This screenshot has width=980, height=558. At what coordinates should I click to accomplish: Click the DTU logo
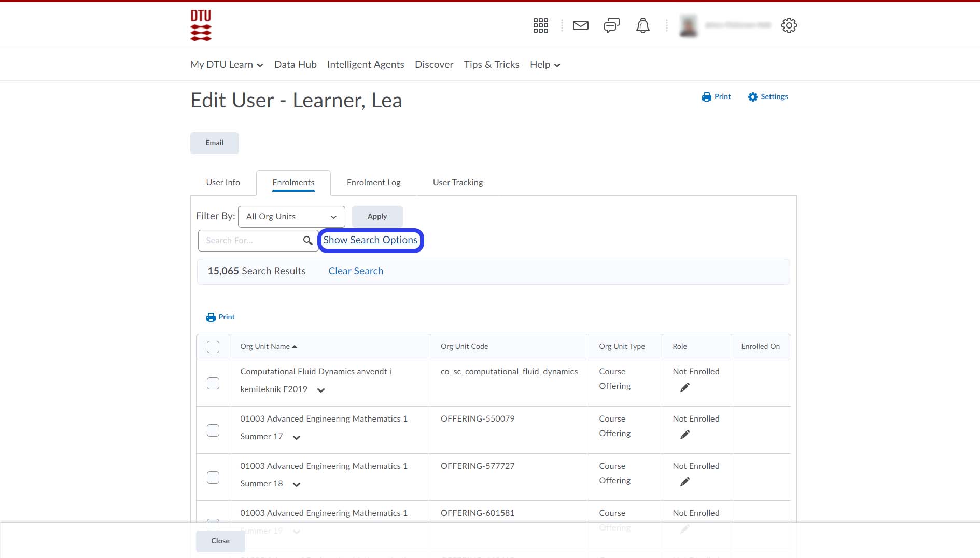click(201, 25)
